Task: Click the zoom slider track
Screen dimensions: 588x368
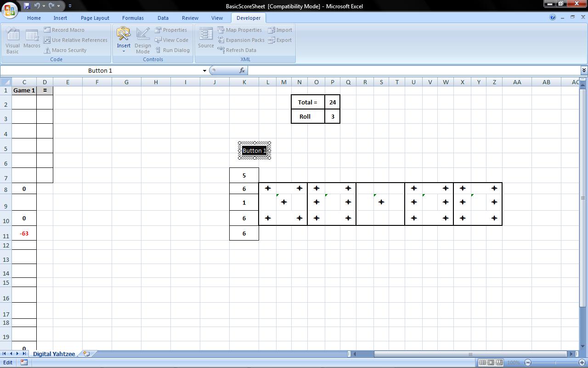Action: point(555,362)
